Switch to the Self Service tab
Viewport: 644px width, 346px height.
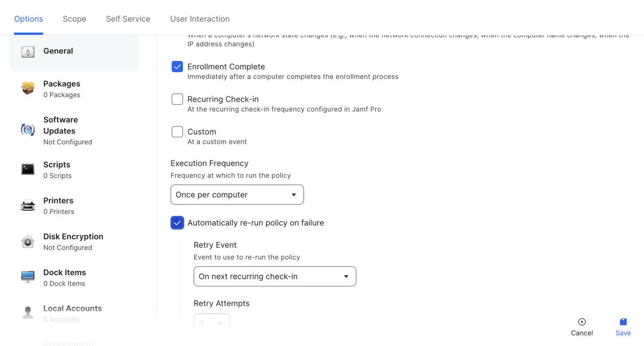(x=128, y=19)
